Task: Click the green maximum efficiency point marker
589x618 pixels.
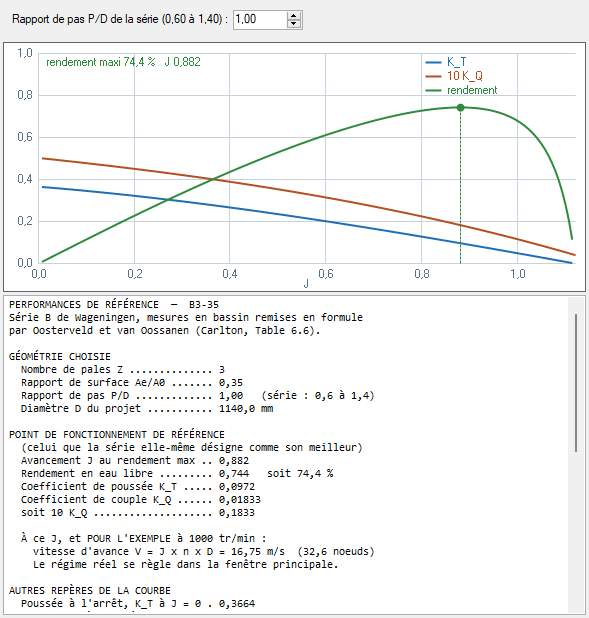Action: point(460,108)
